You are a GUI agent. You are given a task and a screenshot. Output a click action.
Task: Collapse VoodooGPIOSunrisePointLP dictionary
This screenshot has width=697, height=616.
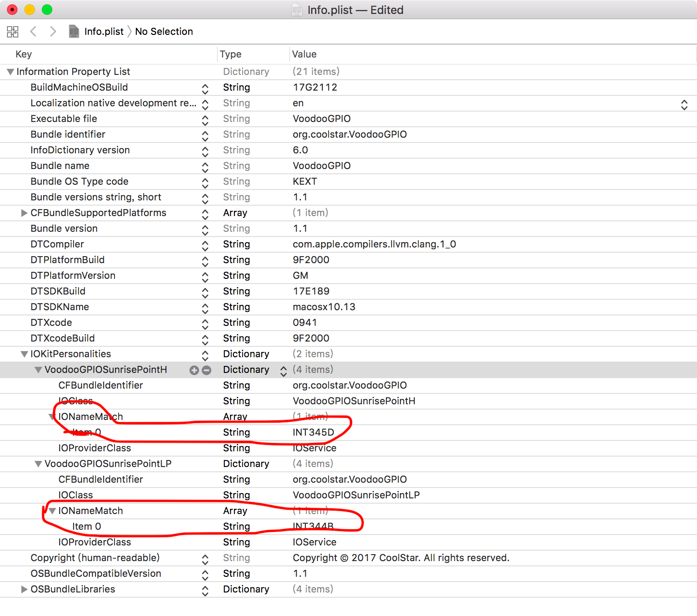pos(38,464)
